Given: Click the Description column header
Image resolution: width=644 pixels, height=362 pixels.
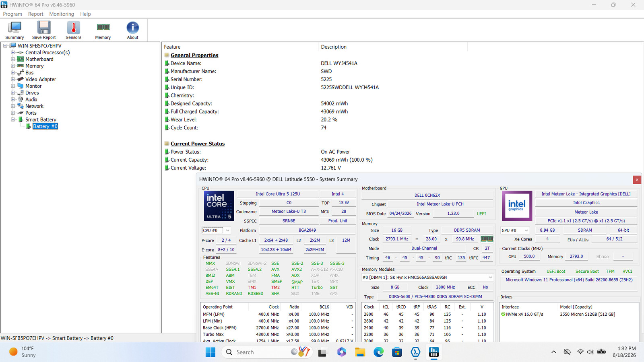Looking at the screenshot, I should click(x=393, y=47).
